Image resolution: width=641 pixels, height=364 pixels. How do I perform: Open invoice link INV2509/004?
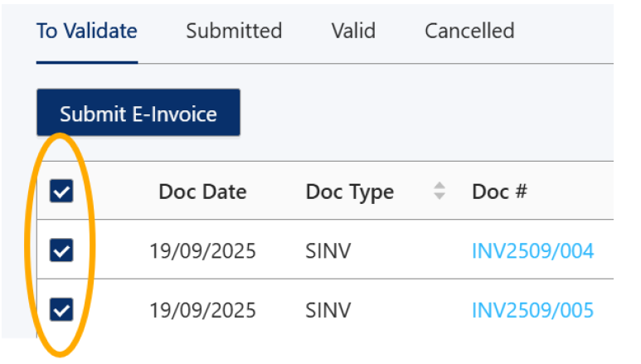pos(532,250)
